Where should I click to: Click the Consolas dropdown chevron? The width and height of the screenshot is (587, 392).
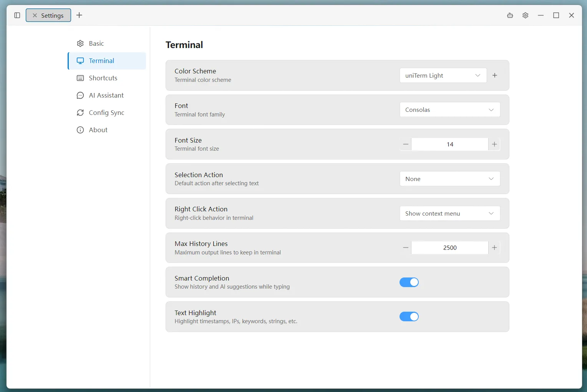pyautogui.click(x=491, y=110)
